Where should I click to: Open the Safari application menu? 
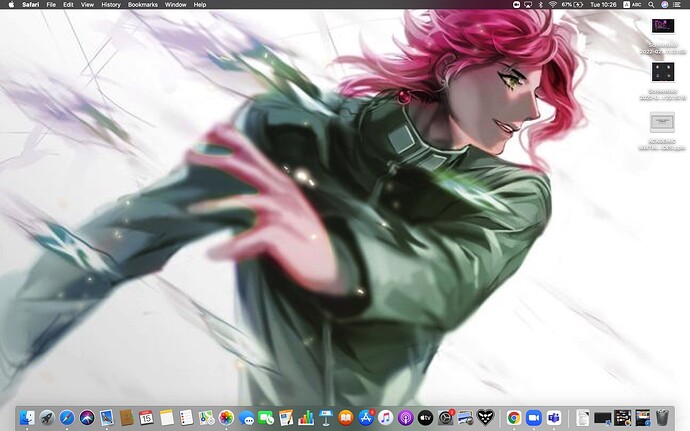click(x=31, y=4)
